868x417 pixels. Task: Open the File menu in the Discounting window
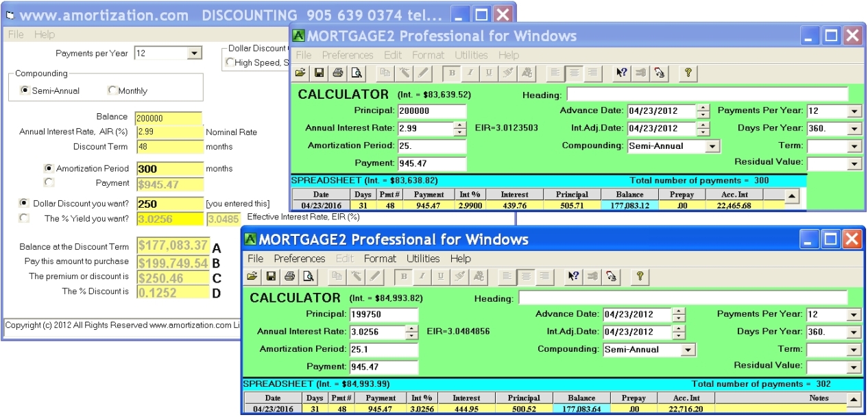[16, 34]
